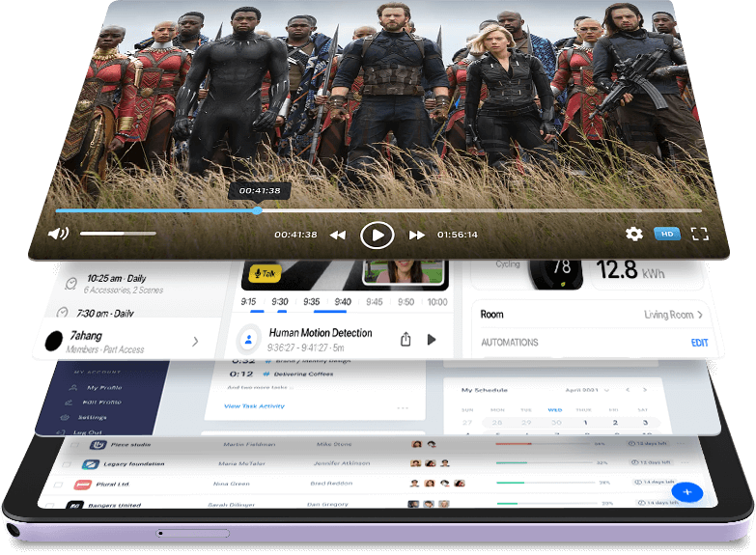Click the elapsed time 00:41:38 beside rewind
The image size is (756, 555).
tap(295, 235)
